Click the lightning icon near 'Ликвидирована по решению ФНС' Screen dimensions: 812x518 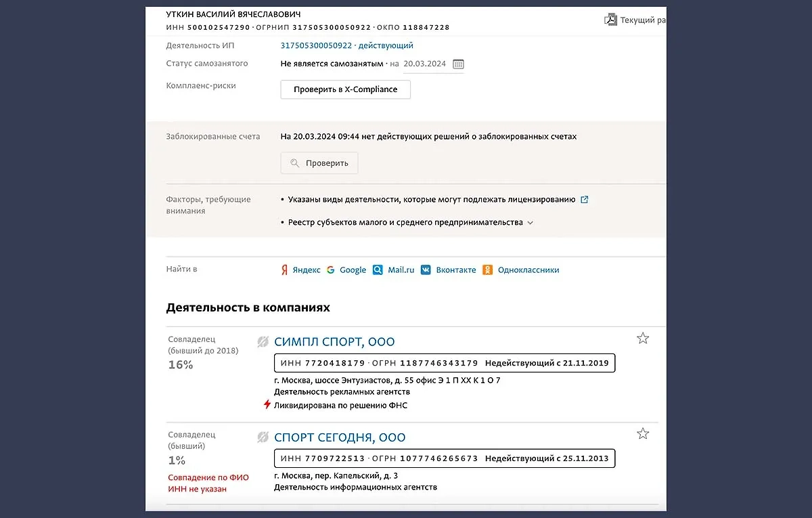[265, 404]
